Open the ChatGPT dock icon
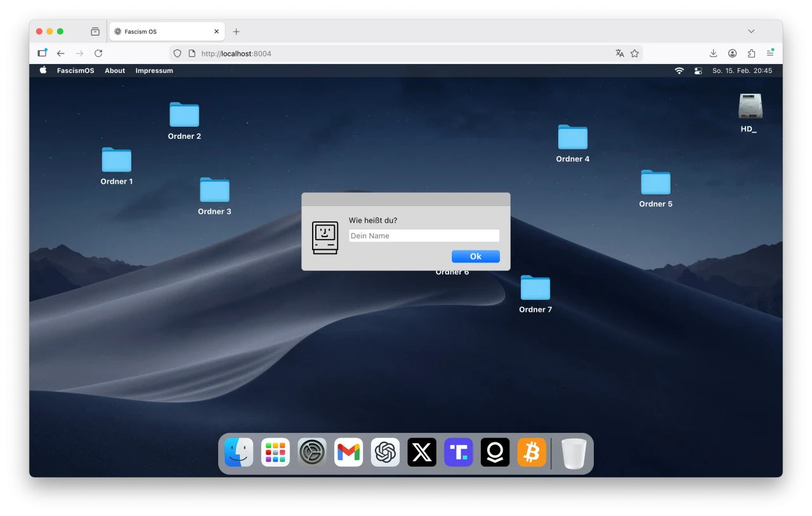812x516 pixels. coord(385,453)
